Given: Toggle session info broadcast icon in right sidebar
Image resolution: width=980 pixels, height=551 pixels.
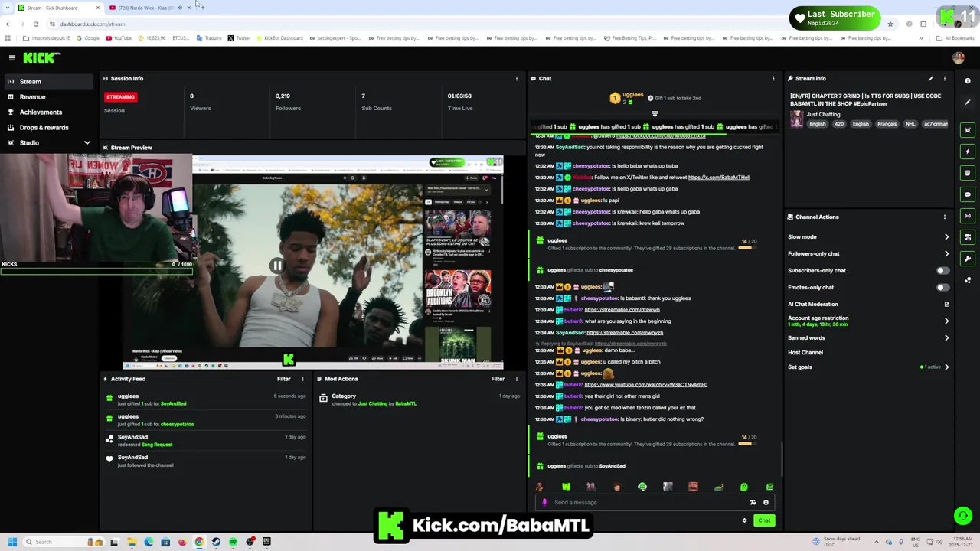Looking at the screenshot, I should tap(968, 216).
